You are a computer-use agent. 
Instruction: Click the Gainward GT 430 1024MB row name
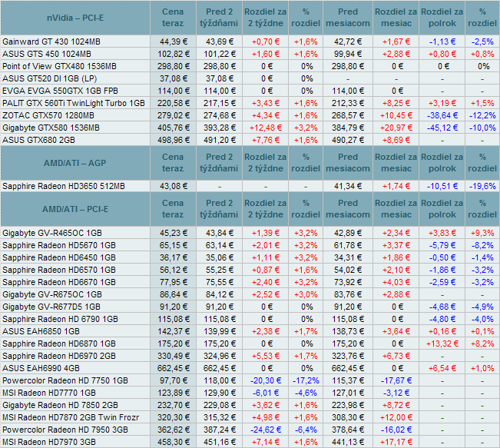[x=51, y=41]
